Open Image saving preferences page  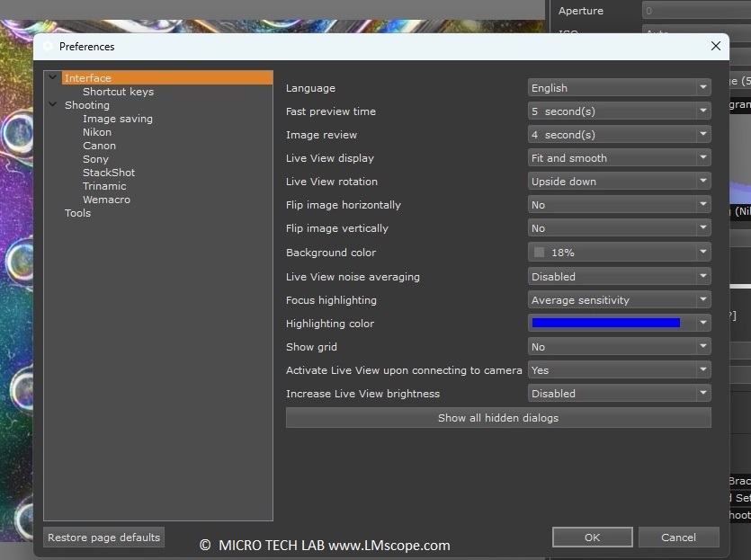point(118,119)
